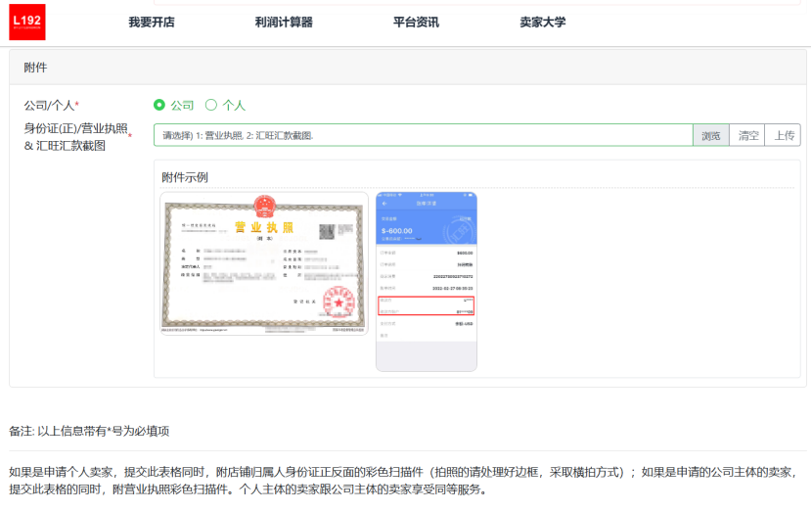Navigate to 卖家大学
Screen dimensions: 812x512
[543, 22]
